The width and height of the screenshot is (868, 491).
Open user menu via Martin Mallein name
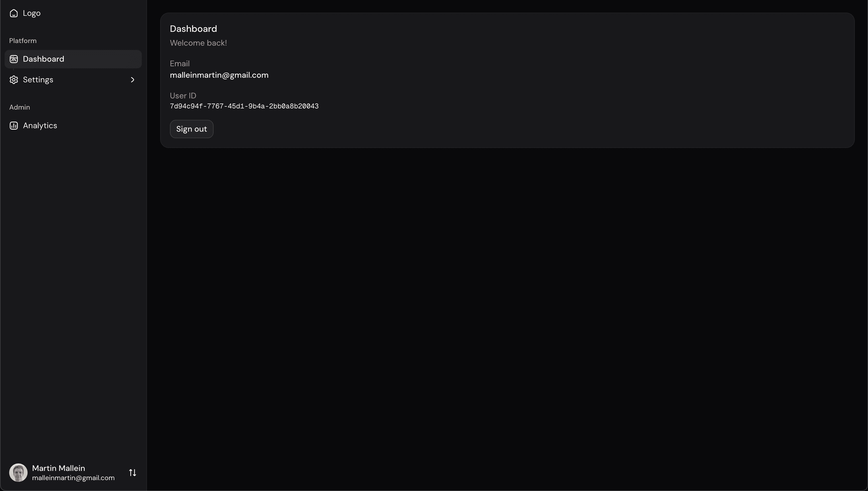pos(58,468)
